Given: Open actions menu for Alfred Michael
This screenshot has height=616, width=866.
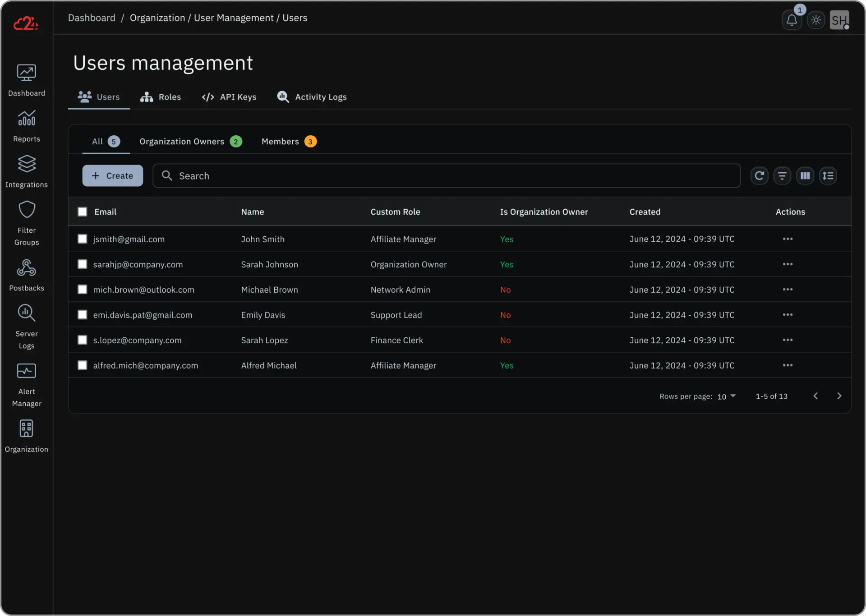Looking at the screenshot, I should pyautogui.click(x=788, y=365).
